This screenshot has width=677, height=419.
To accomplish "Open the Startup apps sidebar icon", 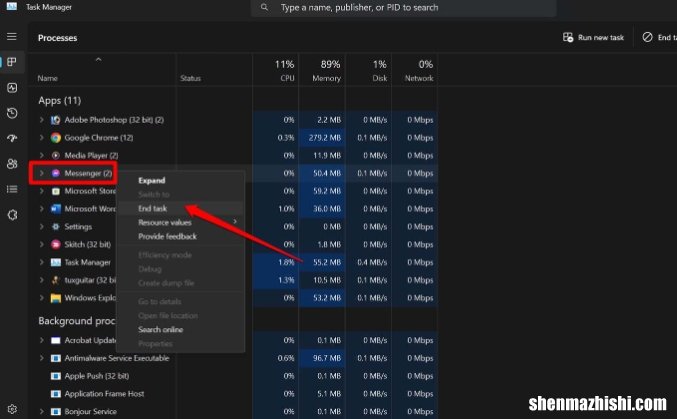I will click(12, 138).
